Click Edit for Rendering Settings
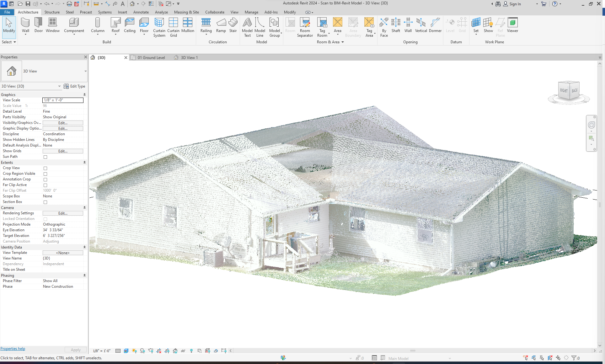The height and width of the screenshot is (364, 605). [63, 213]
